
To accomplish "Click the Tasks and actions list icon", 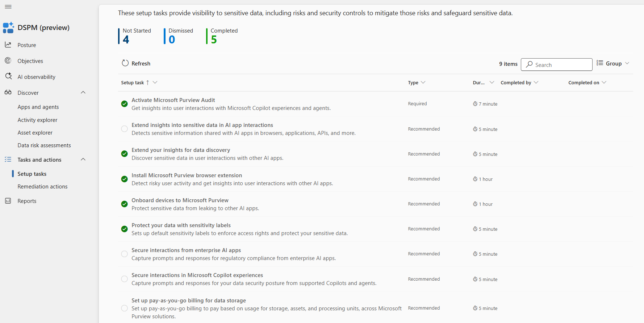I will [x=8, y=160].
